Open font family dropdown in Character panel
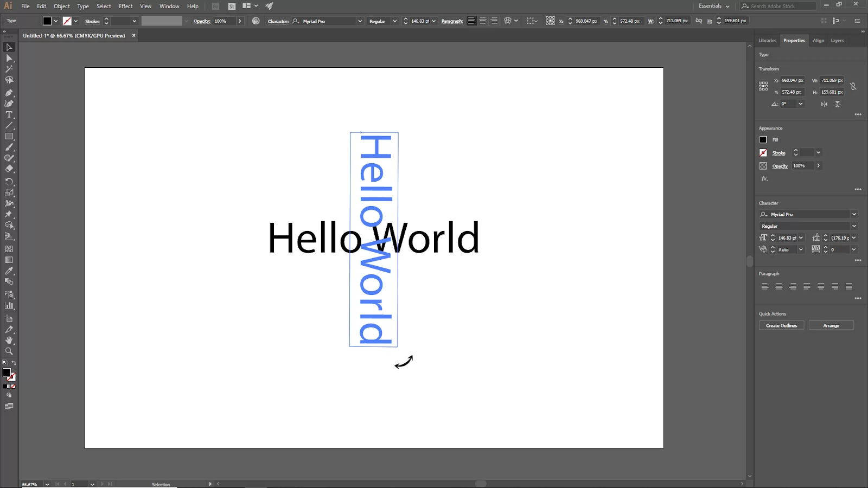Image resolution: width=868 pixels, height=488 pixels. (x=854, y=214)
